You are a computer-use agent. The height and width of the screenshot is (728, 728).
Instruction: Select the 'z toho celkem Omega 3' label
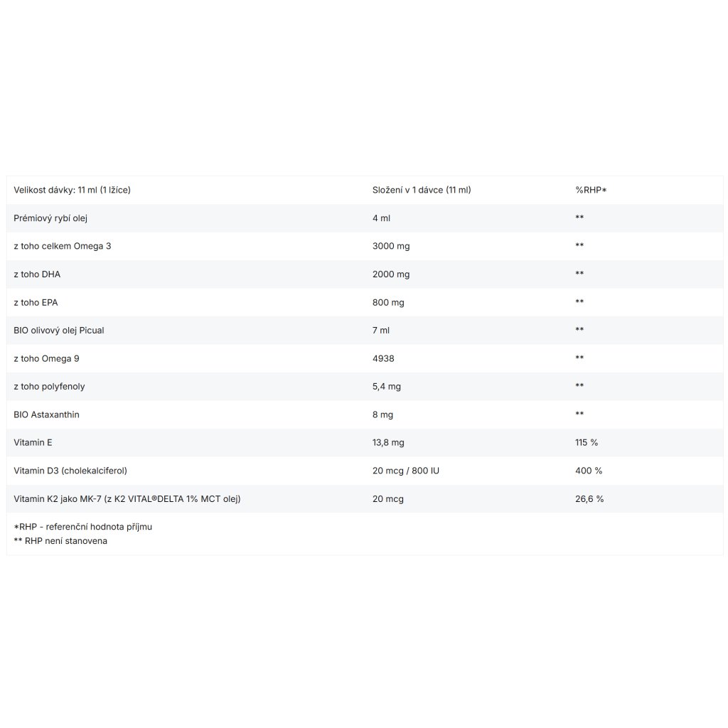click(x=63, y=246)
